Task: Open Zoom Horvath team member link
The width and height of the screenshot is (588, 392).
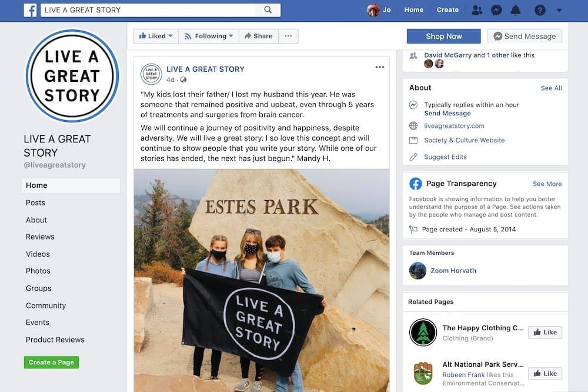Action: point(453,271)
